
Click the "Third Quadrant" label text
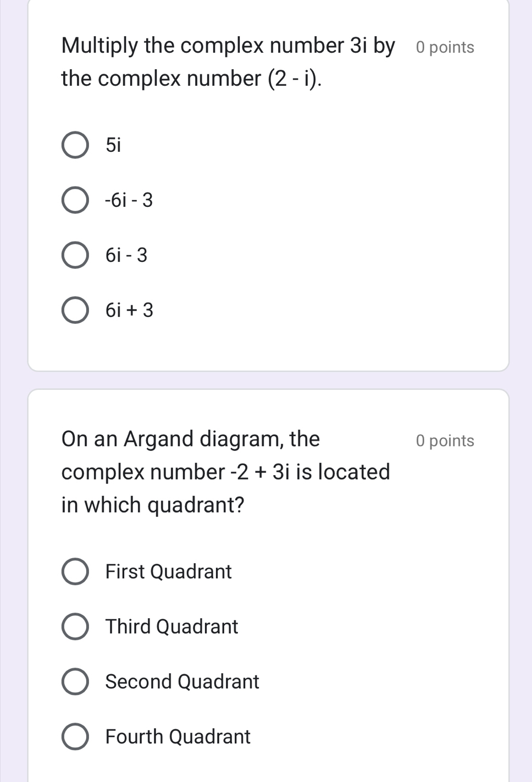(x=171, y=627)
